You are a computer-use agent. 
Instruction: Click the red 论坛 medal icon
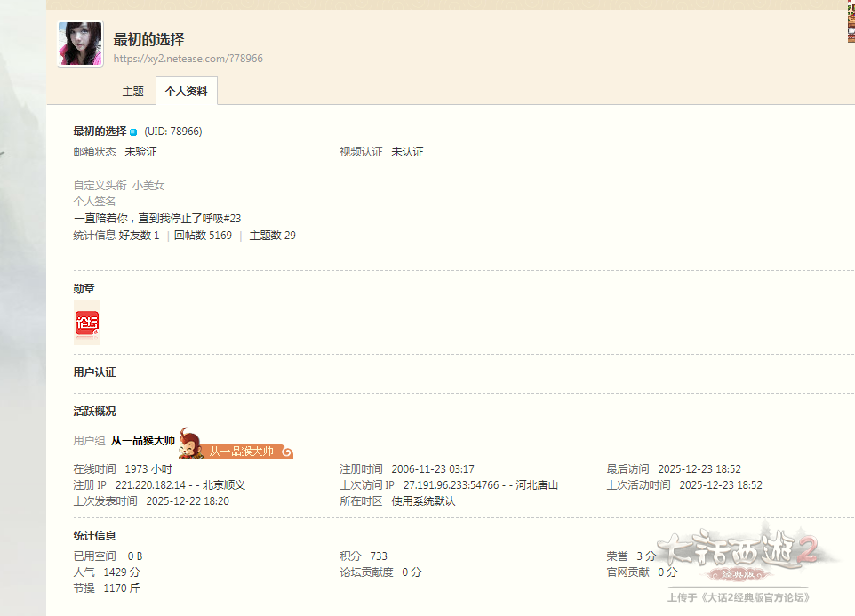(x=87, y=323)
